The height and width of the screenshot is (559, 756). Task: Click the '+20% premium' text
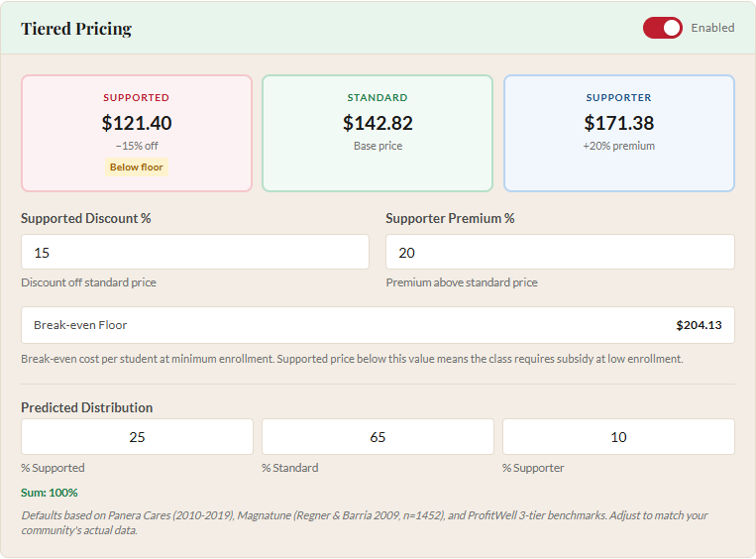(619, 146)
